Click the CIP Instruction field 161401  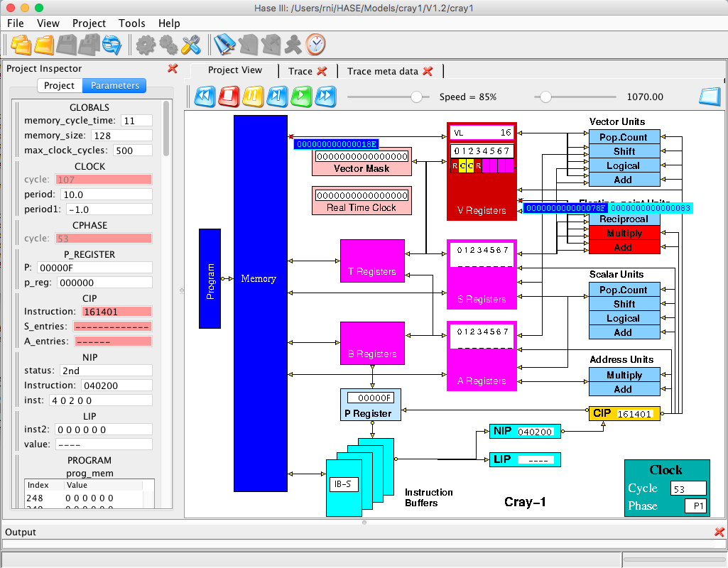(116, 312)
